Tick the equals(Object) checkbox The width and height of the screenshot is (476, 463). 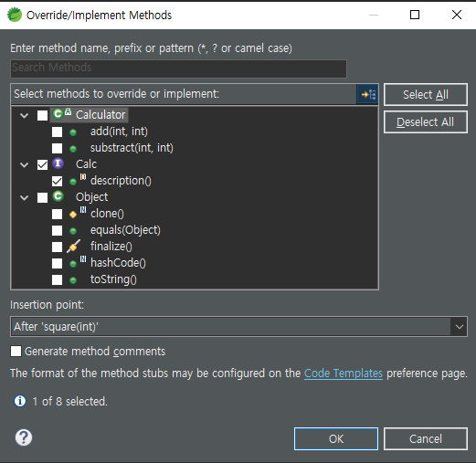pos(57,231)
